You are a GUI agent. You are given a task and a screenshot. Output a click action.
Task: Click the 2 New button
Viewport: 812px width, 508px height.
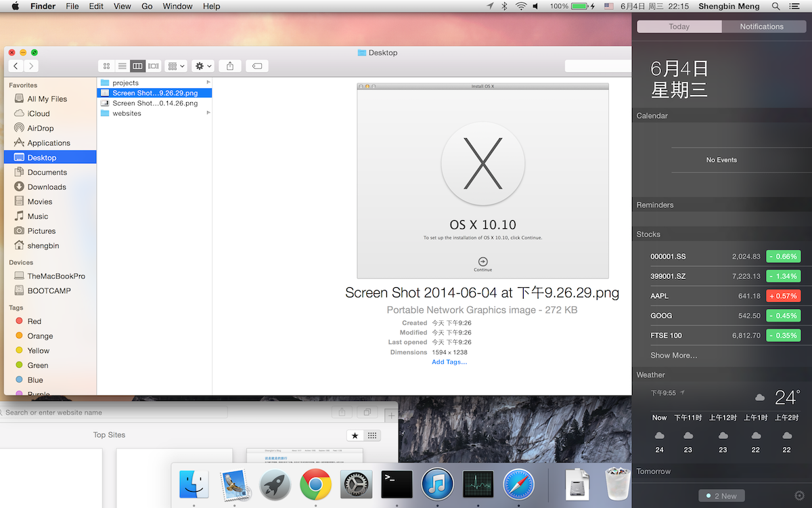tap(722, 496)
